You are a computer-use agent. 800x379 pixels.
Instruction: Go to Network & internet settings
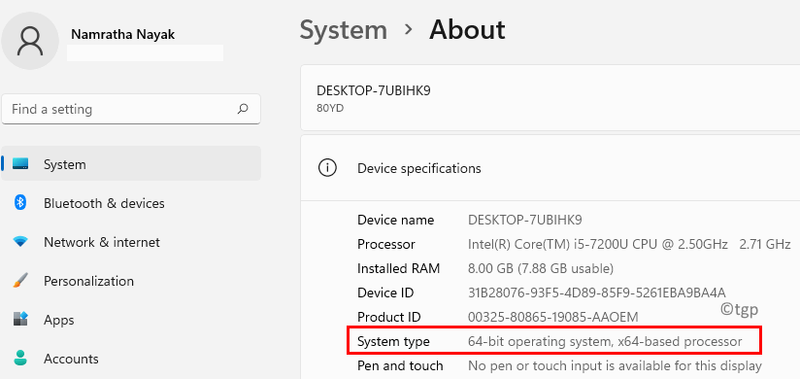[x=131, y=242]
